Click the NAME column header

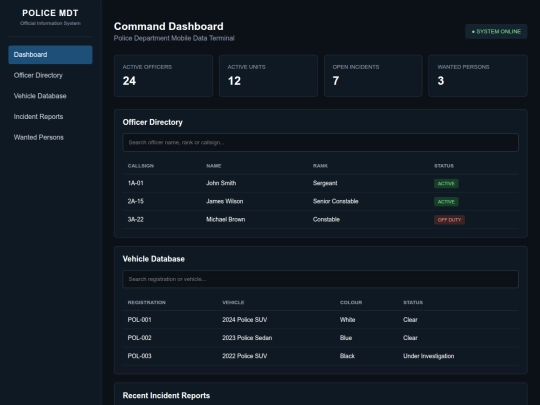(214, 166)
